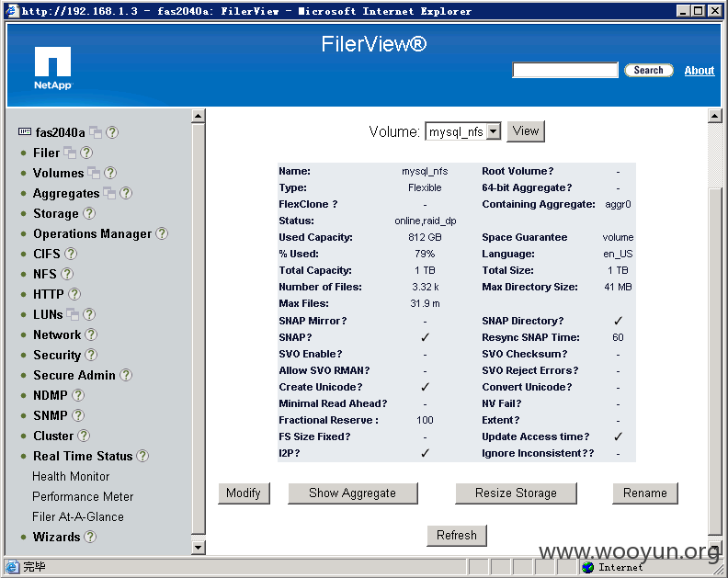Click help icon next to Aggregates

pos(126,193)
